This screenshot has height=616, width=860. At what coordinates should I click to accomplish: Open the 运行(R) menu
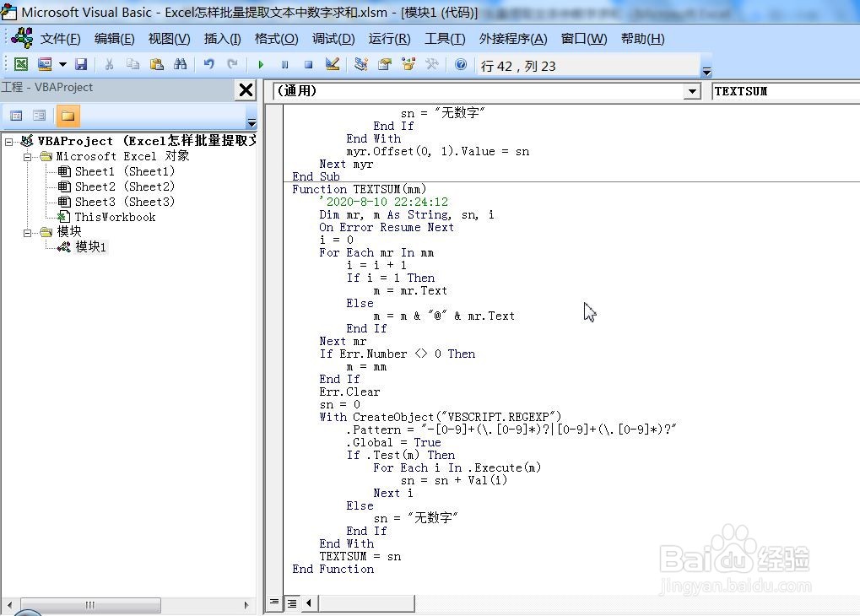[389, 39]
